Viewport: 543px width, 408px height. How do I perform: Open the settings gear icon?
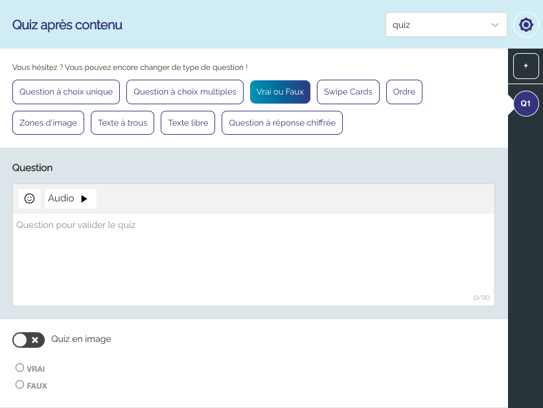526,25
